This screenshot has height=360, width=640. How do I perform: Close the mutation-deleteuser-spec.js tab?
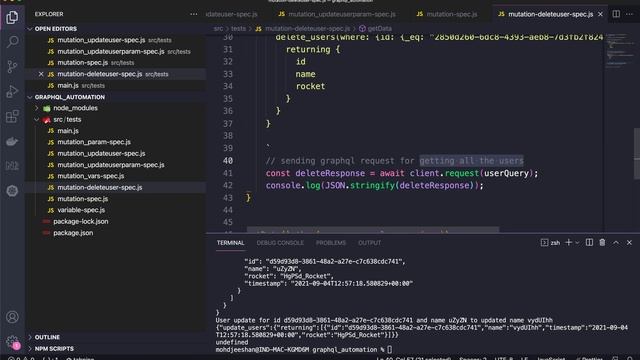[600, 14]
